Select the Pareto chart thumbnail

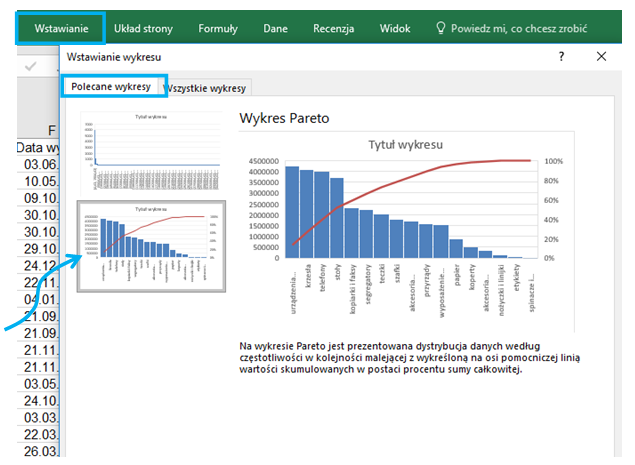tap(151, 246)
